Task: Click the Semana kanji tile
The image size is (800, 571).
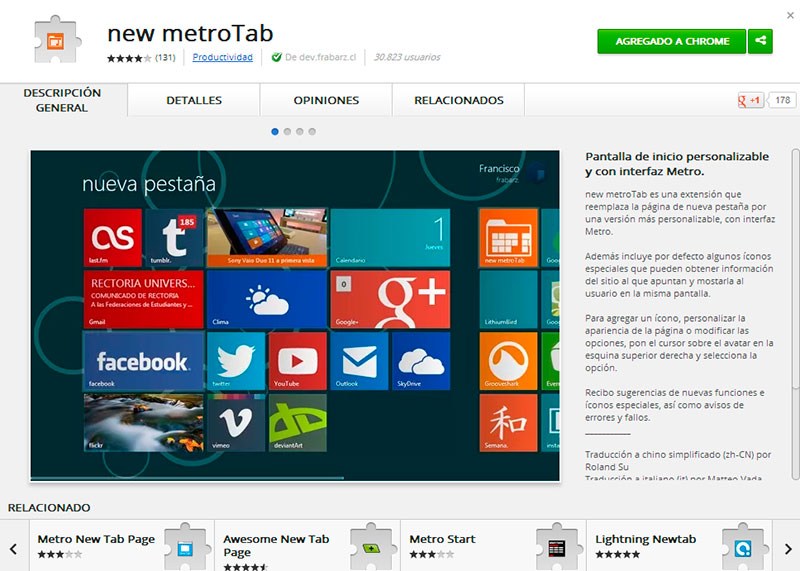Action: [x=508, y=423]
